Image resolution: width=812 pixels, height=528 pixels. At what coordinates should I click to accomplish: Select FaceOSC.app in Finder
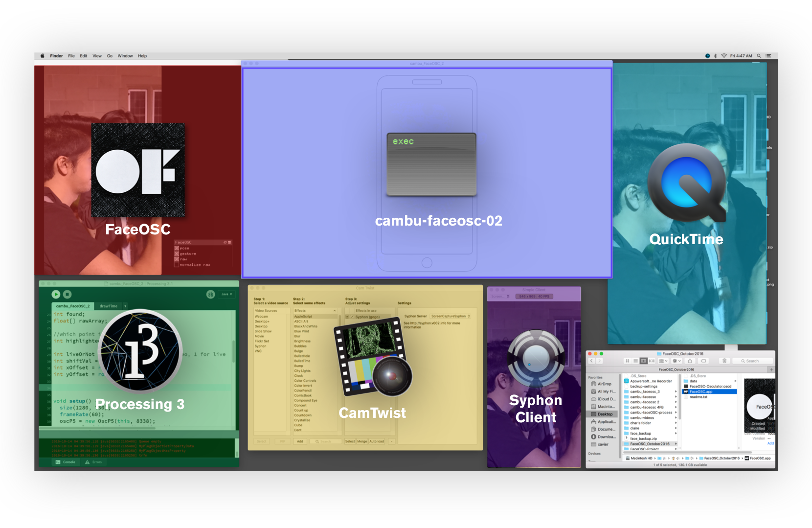pos(709,391)
